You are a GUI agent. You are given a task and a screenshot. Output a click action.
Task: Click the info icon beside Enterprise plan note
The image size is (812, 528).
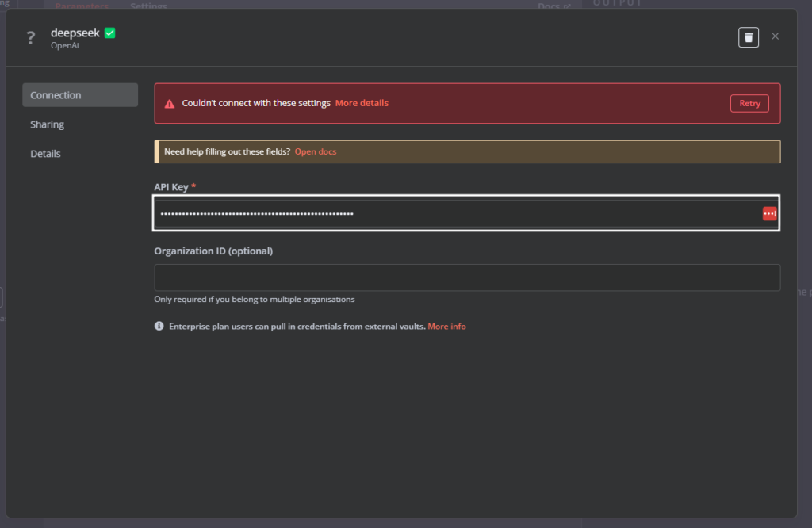[159, 326]
